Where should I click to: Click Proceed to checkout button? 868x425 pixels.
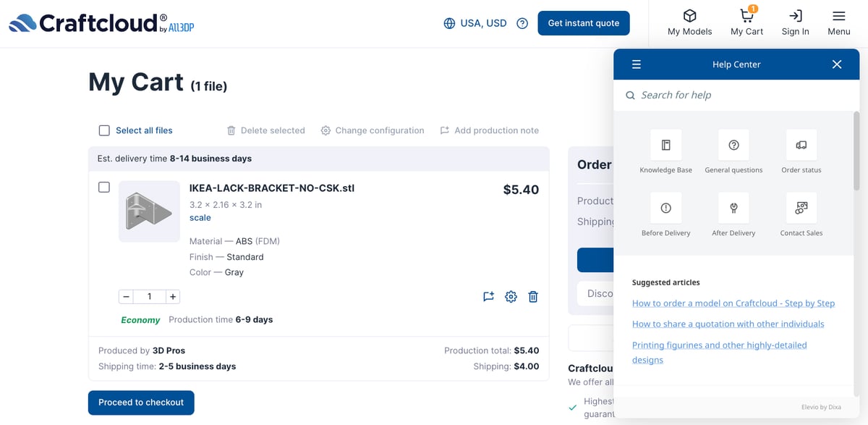click(141, 403)
